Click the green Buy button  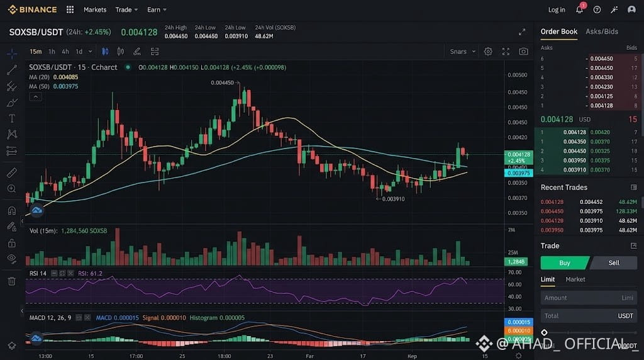point(565,263)
